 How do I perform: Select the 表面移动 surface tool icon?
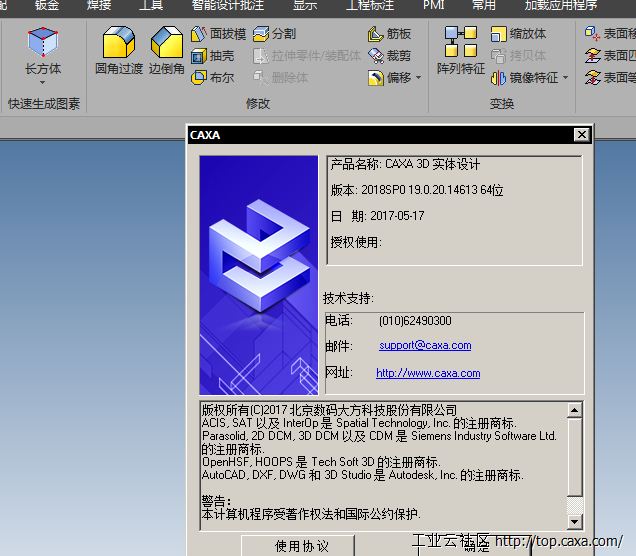click(592, 33)
